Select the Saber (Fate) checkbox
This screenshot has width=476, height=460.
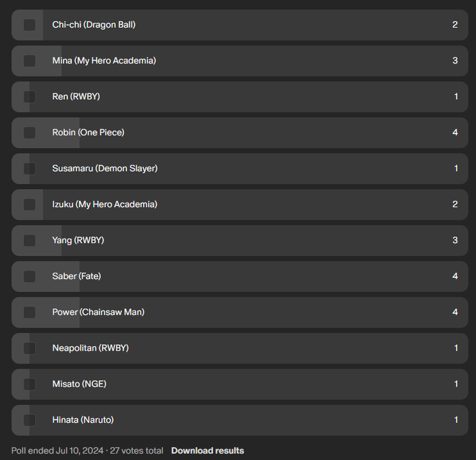(x=30, y=276)
